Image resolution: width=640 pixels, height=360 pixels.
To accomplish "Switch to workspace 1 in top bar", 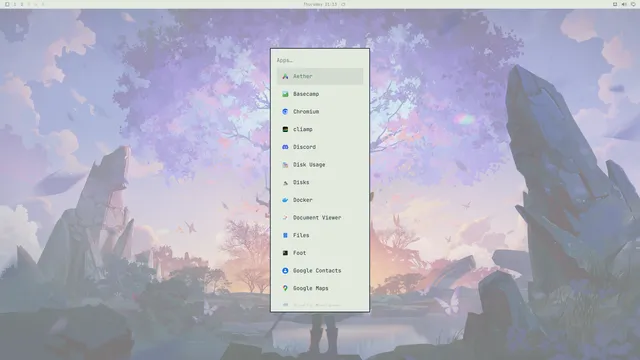I will click(15, 4).
